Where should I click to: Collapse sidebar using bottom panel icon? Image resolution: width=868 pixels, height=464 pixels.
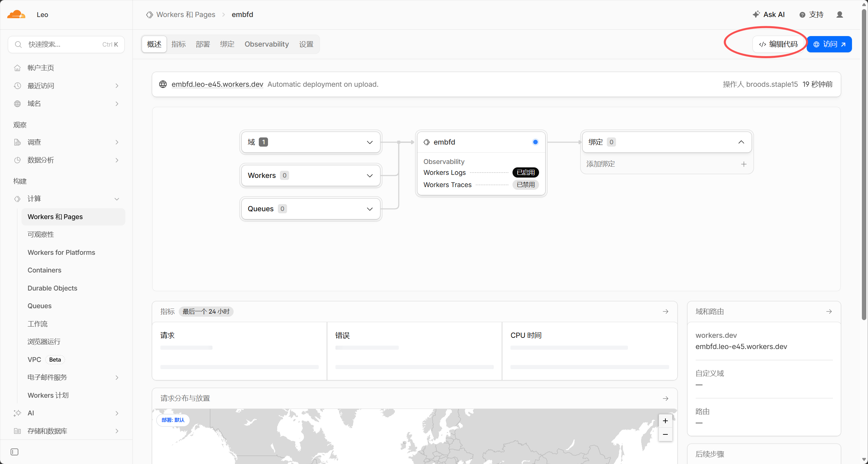tap(14, 452)
